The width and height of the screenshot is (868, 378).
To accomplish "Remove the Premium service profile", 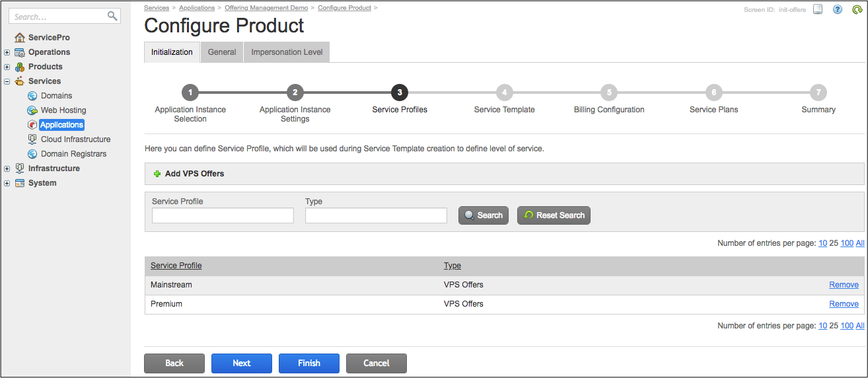I will point(844,304).
